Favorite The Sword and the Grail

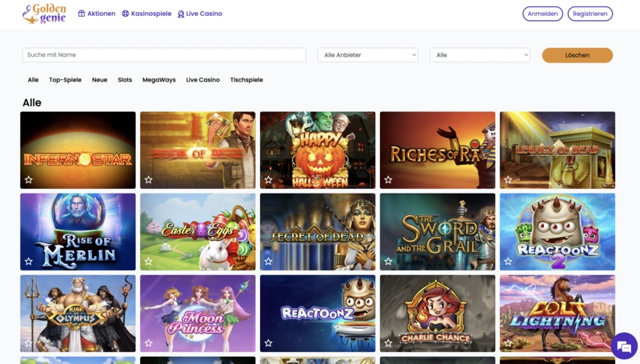[388, 261]
